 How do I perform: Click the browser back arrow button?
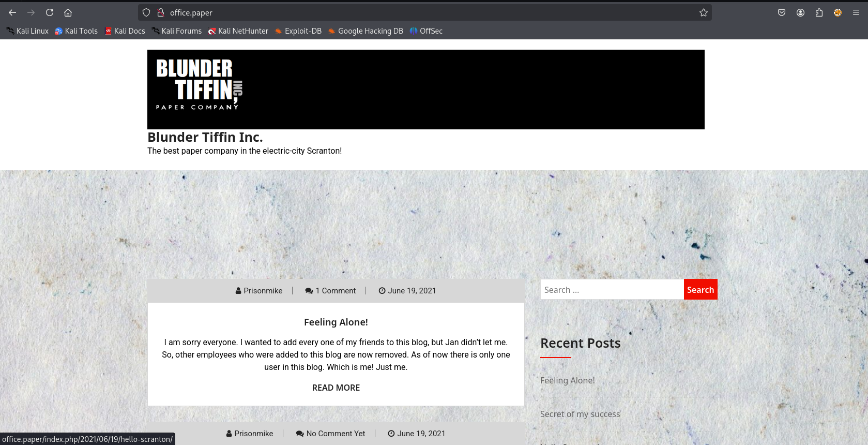12,12
